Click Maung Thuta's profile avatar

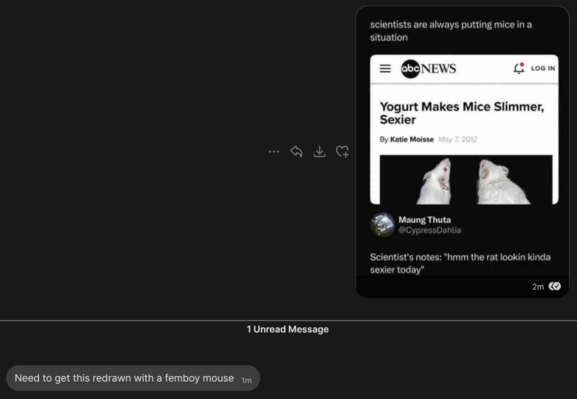coord(382,225)
